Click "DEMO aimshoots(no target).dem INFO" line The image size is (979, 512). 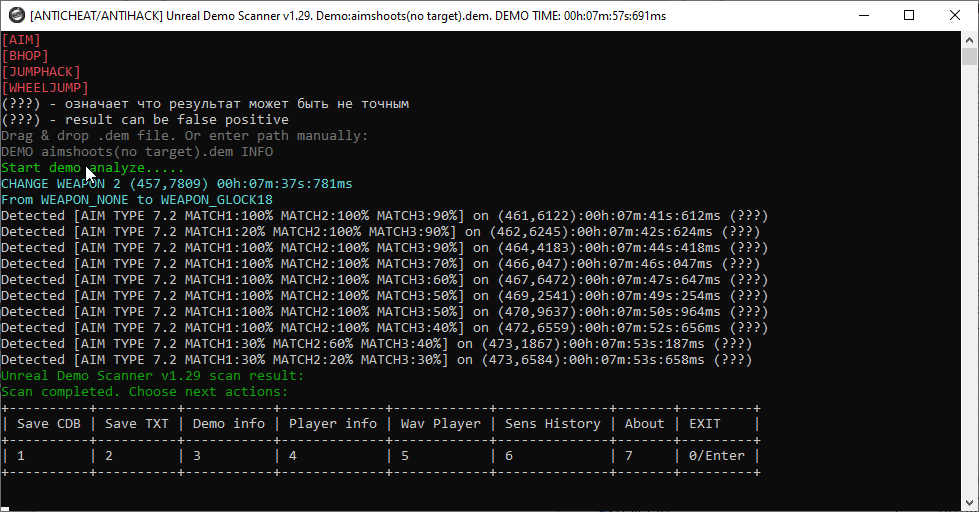pos(137,152)
